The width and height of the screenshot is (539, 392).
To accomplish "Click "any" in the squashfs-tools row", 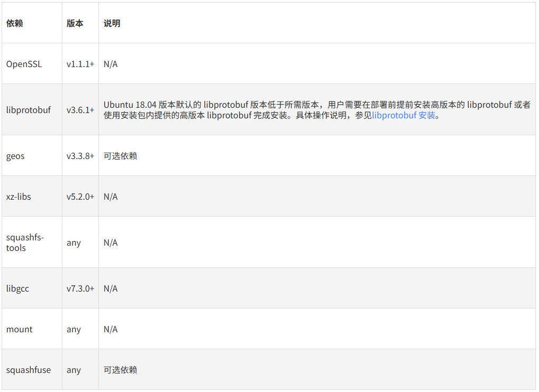I will 74,243.
